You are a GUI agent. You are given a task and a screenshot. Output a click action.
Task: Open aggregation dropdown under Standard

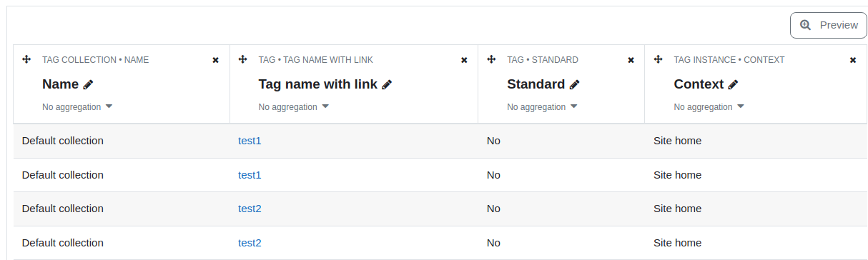(x=542, y=106)
